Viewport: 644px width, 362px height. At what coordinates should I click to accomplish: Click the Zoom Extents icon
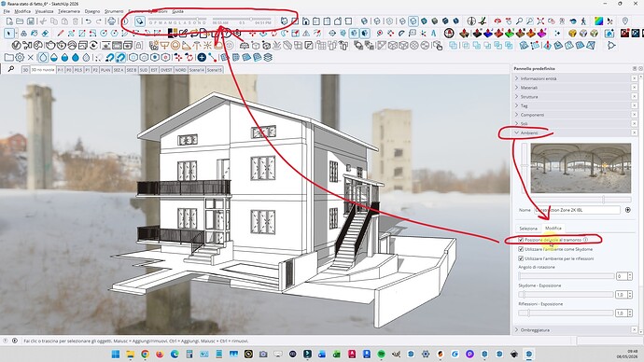pyautogui.click(x=540, y=21)
